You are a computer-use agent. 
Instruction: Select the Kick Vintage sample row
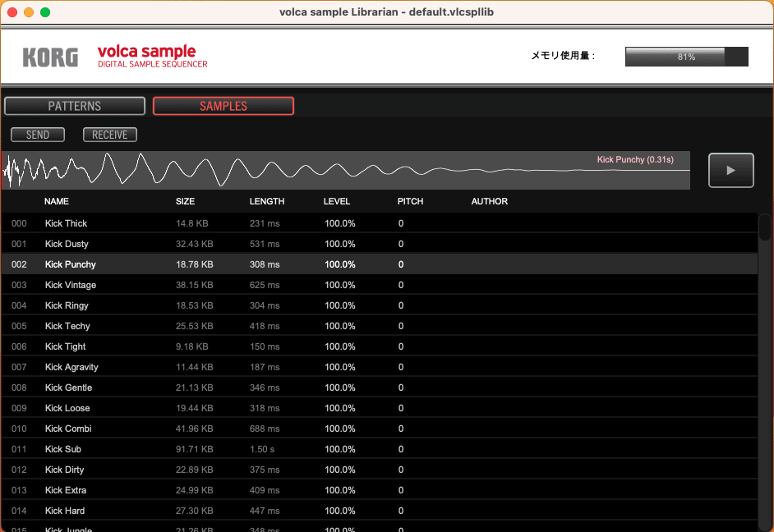(x=379, y=285)
